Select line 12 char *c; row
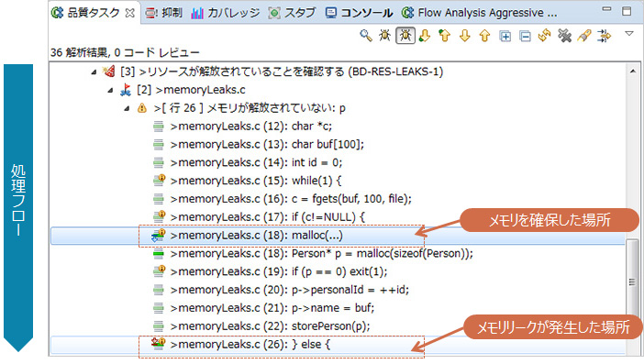 point(251,126)
